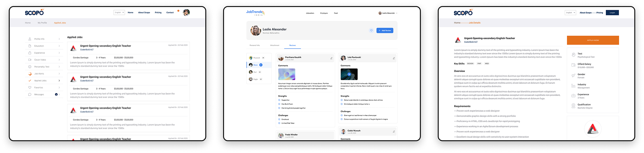Play video thumbnail in Lola Powlowski review
Viewport: 644px width, 153px height.
pyautogui.click(x=349, y=74)
